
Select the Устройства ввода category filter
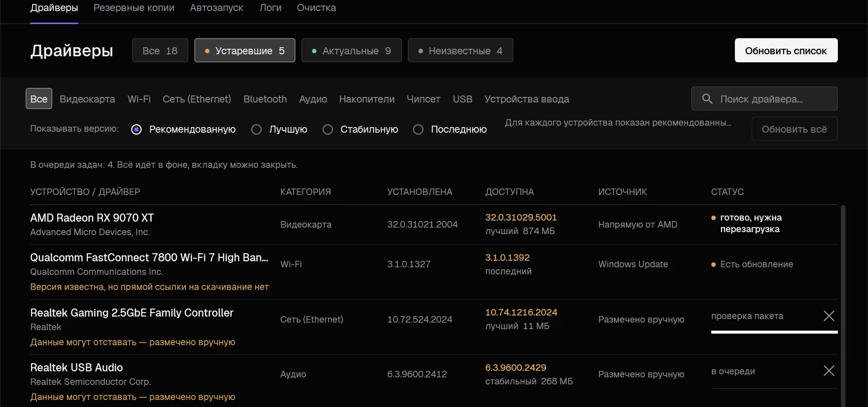[x=527, y=99]
